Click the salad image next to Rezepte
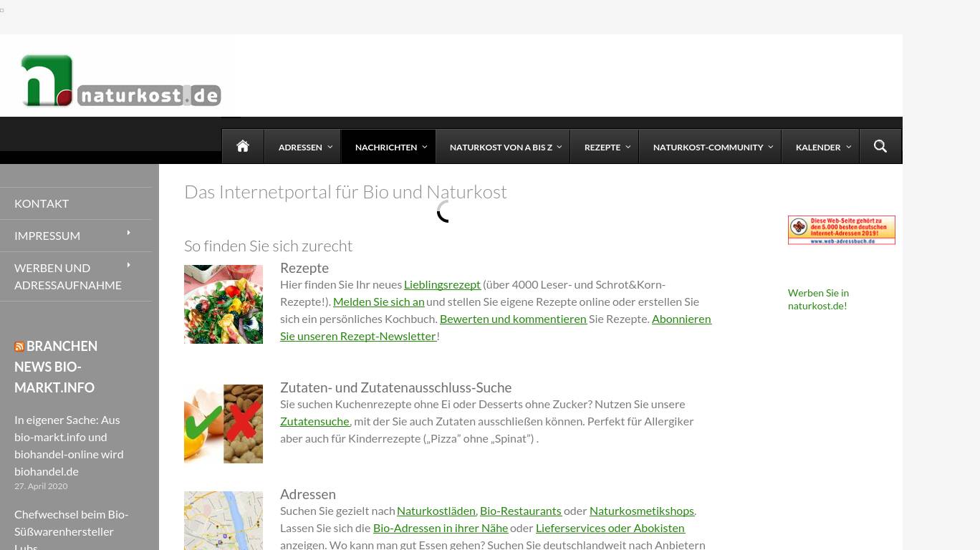Image resolution: width=980 pixels, height=550 pixels. point(224,304)
